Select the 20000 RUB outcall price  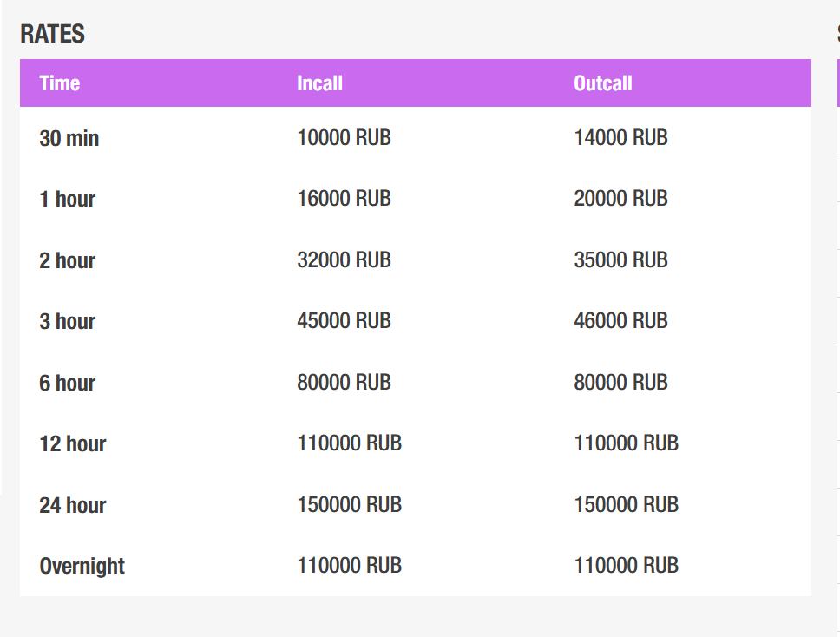pos(621,199)
